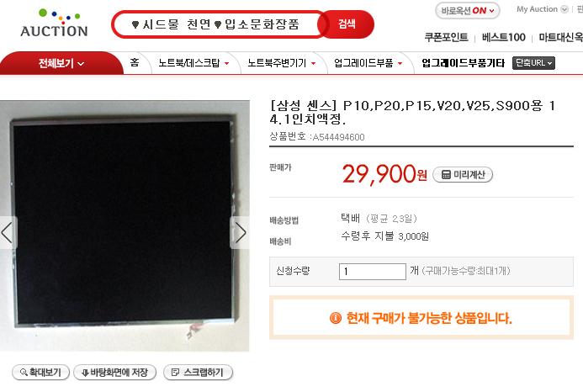Open the 노트북/데스크탑 dropdown
Screen dimensions: 583x392
pos(193,63)
